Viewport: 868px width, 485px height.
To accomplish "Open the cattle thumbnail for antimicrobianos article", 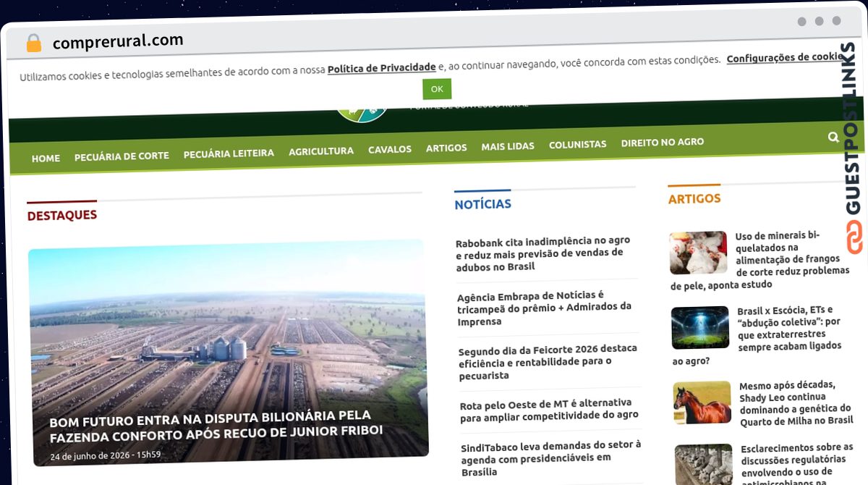I will [x=705, y=465].
